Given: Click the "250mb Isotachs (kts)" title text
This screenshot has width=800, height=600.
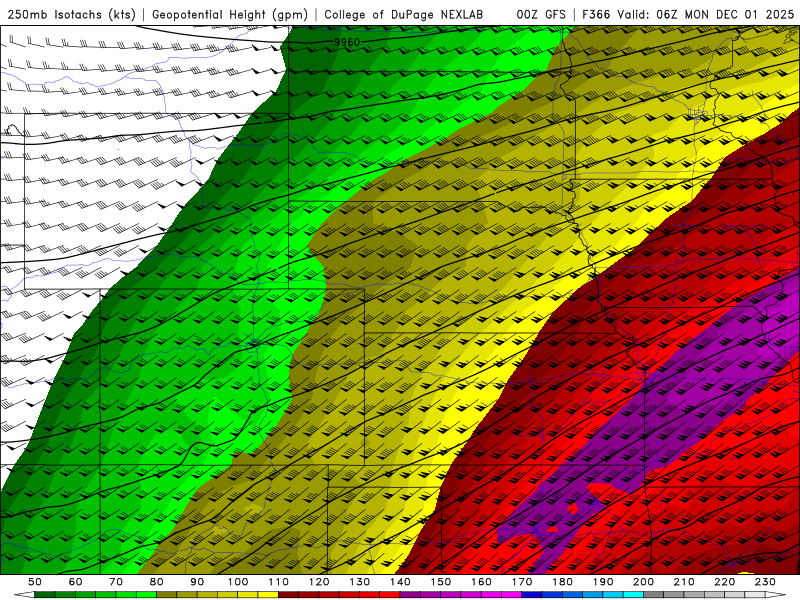Looking at the screenshot, I should (x=71, y=15).
